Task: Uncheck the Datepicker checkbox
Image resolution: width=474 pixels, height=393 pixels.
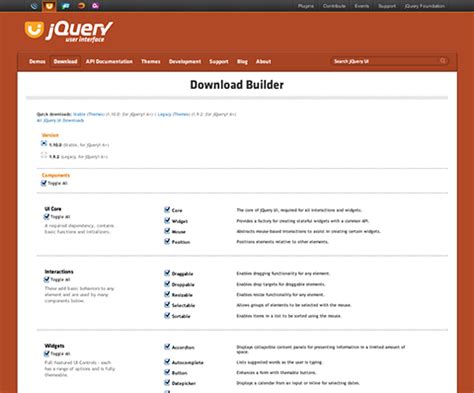Action: pyautogui.click(x=167, y=383)
